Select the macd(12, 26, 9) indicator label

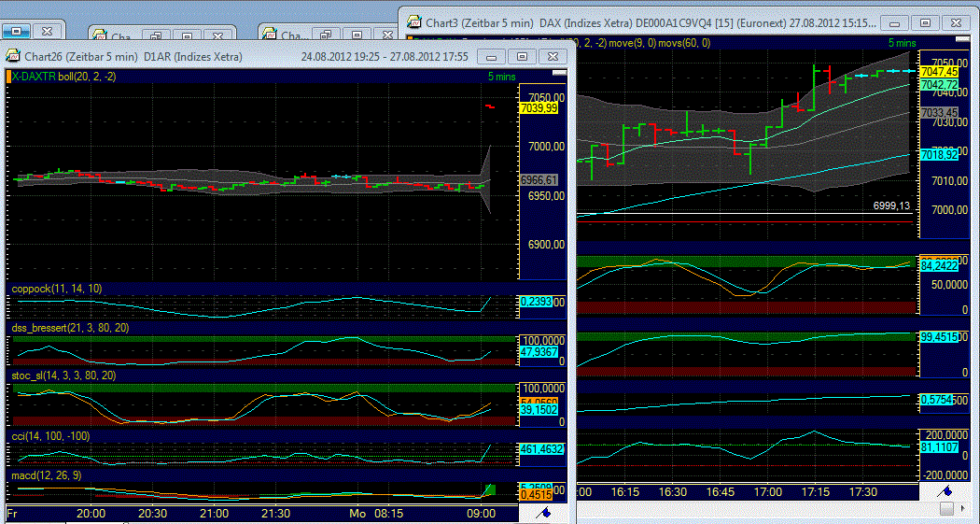tap(48, 475)
